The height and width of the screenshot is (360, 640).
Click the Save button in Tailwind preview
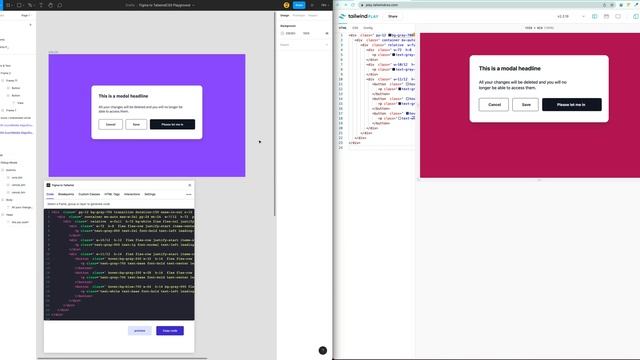click(x=526, y=104)
